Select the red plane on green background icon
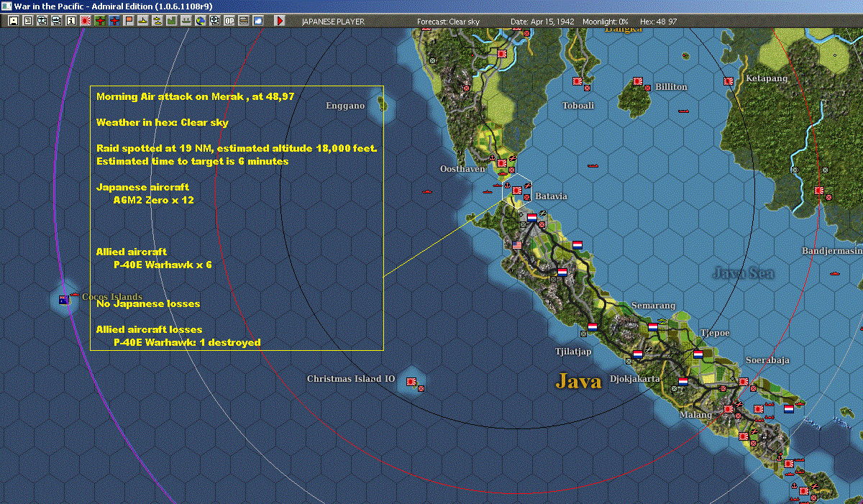Screen dimensions: 863x504 [x=100, y=21]
